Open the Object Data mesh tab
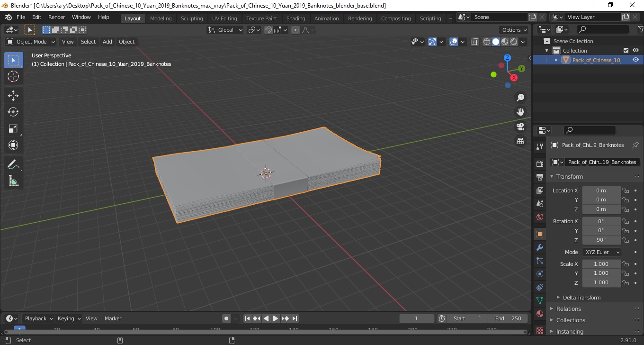This screenshot has width=644, height=345. (540, 300)
